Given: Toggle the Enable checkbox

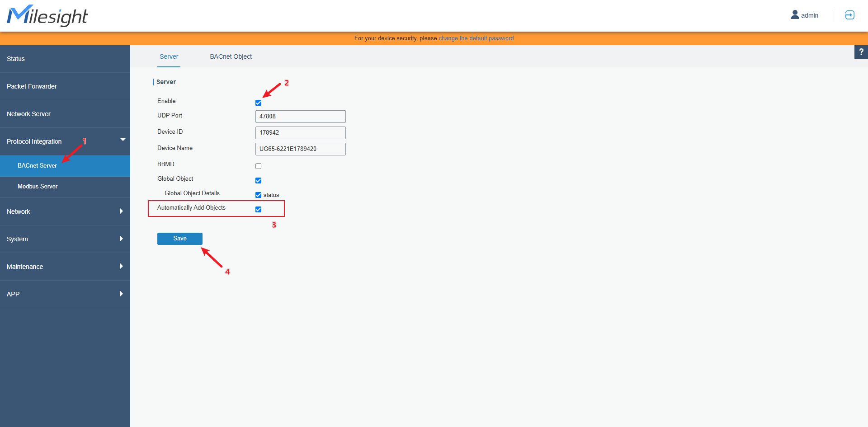Looking at the screenshot, I should pyautogui.click(x=258, y=103).
